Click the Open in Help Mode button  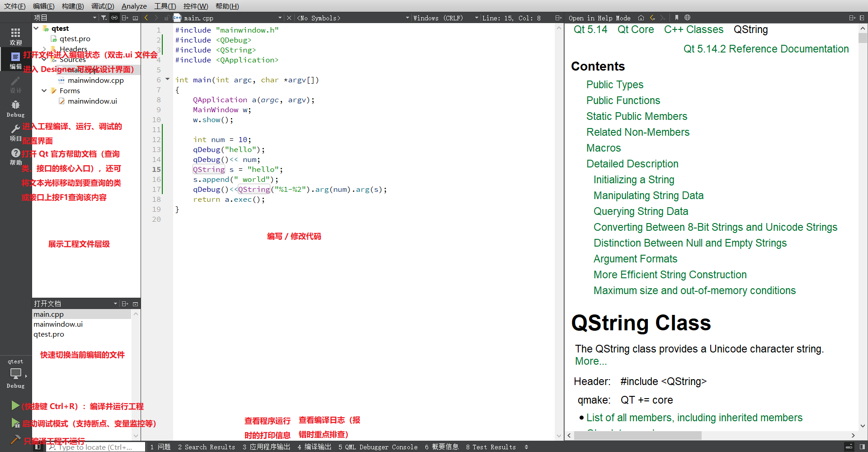coord(599,18)
